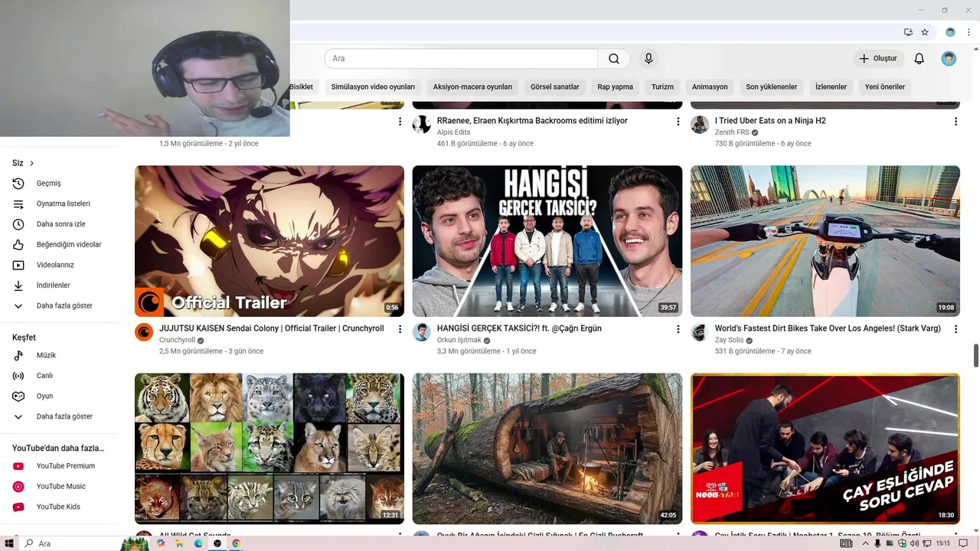Play the dirt bike Los Angeles thumbnail

pyautogui.click(x=825, y=241)
